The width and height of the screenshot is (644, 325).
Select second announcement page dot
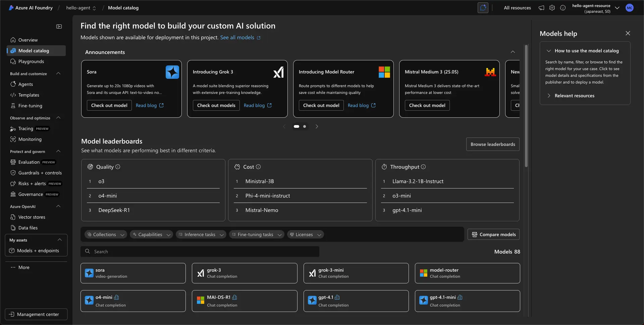tap(305, 126)
